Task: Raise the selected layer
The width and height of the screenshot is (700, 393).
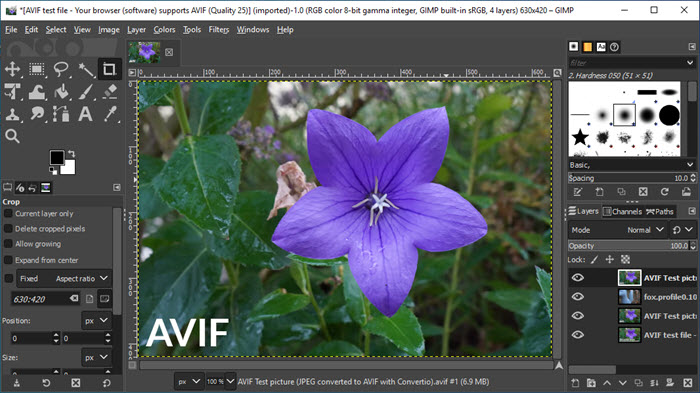Action: point(607,383)
